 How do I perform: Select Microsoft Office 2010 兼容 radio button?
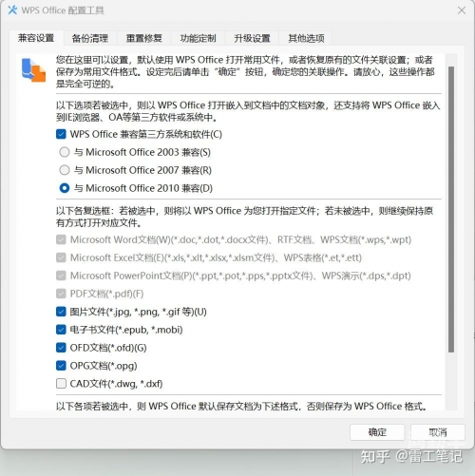pyautogui.click(x=65, y=188)
